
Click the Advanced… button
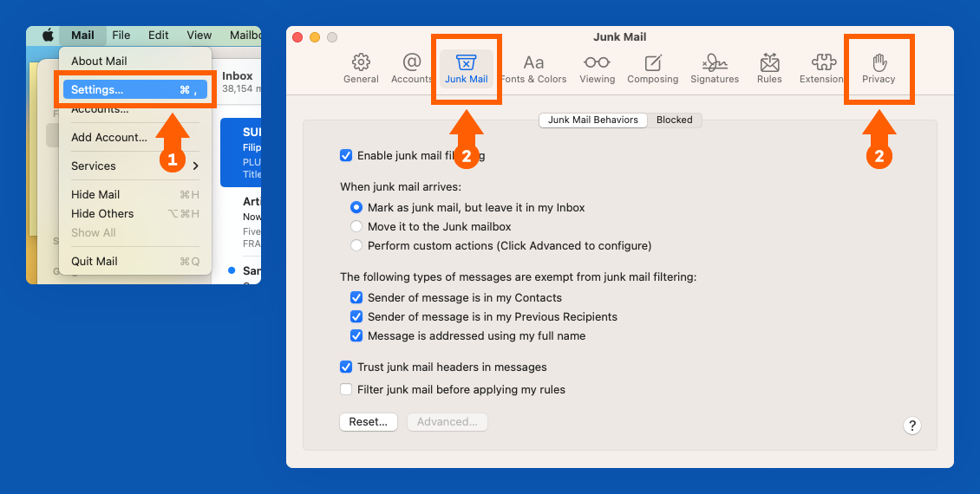(x=448, y=422)
